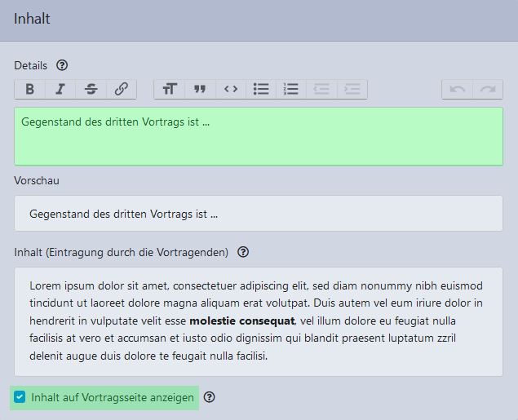This screenshot has width=518, height=420.
Task: Click the bold words 'molestie consequat'
Action: (241, 321)
